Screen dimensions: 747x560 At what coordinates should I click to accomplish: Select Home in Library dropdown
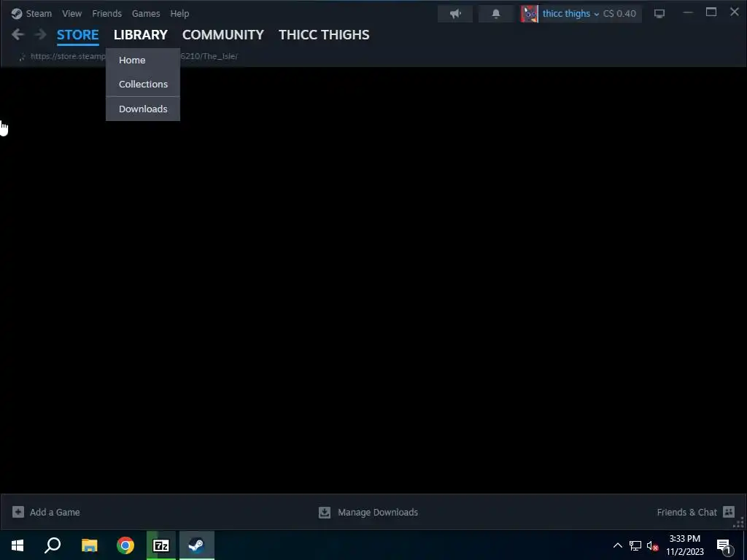click(x=143, y=60)
